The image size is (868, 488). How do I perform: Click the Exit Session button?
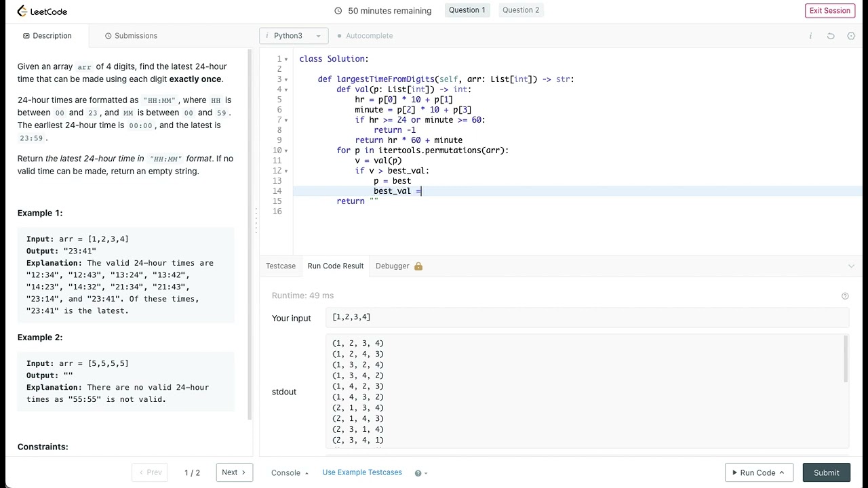click(x=830, y=11)
